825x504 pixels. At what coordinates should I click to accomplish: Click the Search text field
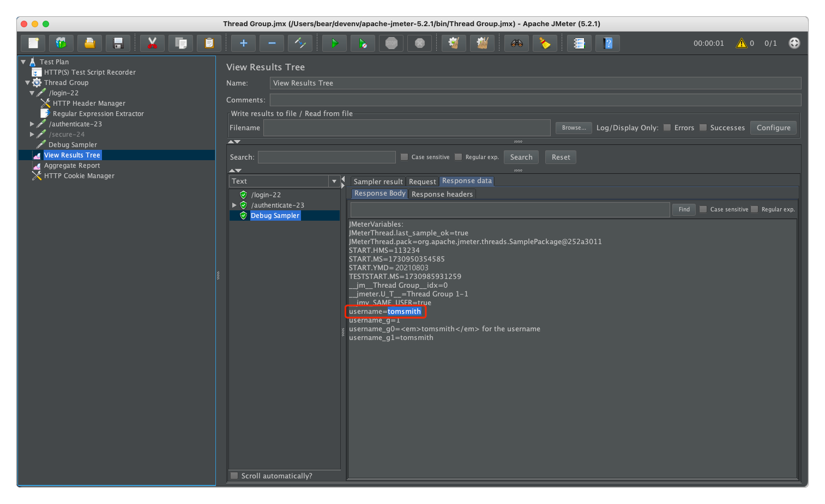pyautogui.click(x=327, y=157)
